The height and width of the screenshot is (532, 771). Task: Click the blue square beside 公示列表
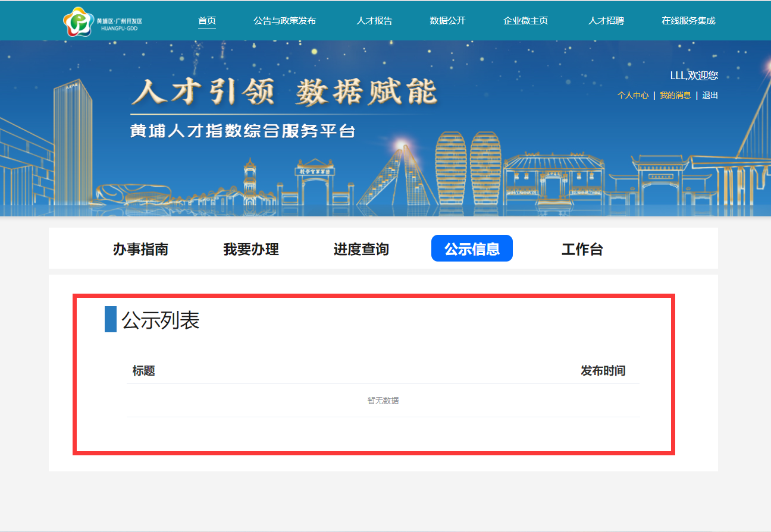tap(110, 319)
